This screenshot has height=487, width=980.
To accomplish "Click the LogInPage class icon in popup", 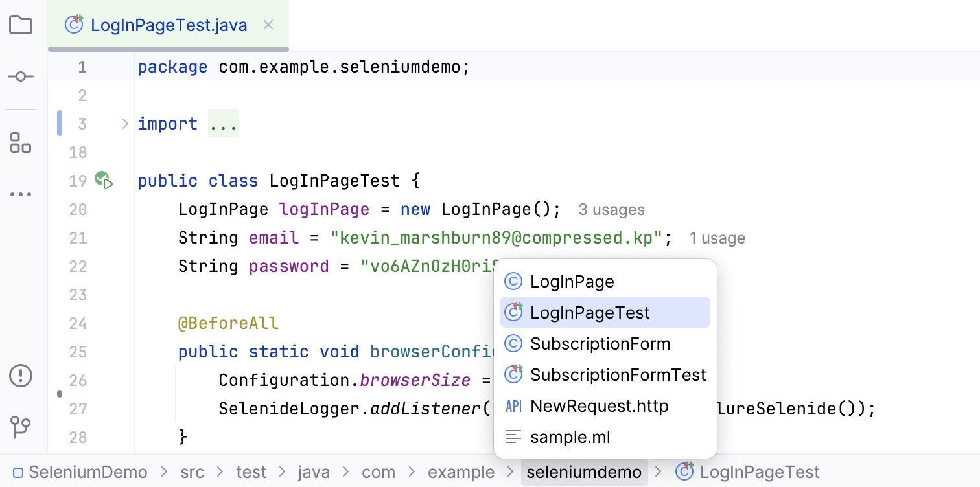I will (x=513, y=282).
